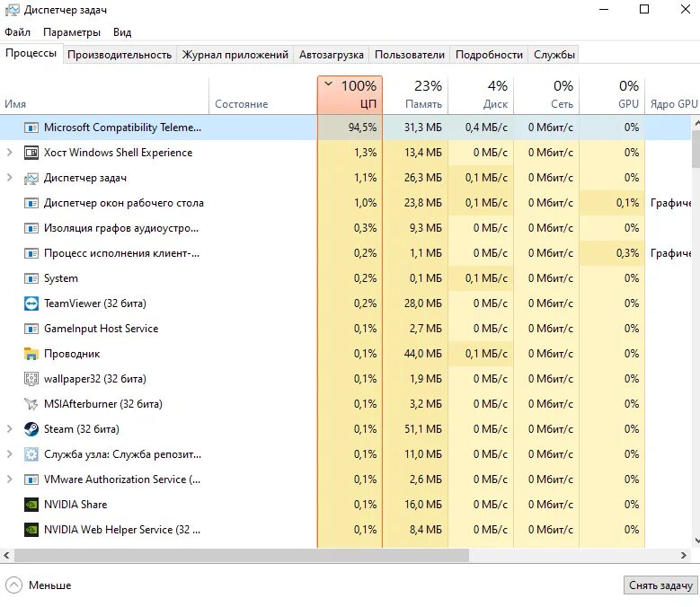Sort by the Сеть column header
This screenshot has width=700, height=607.
pos(546,94)
